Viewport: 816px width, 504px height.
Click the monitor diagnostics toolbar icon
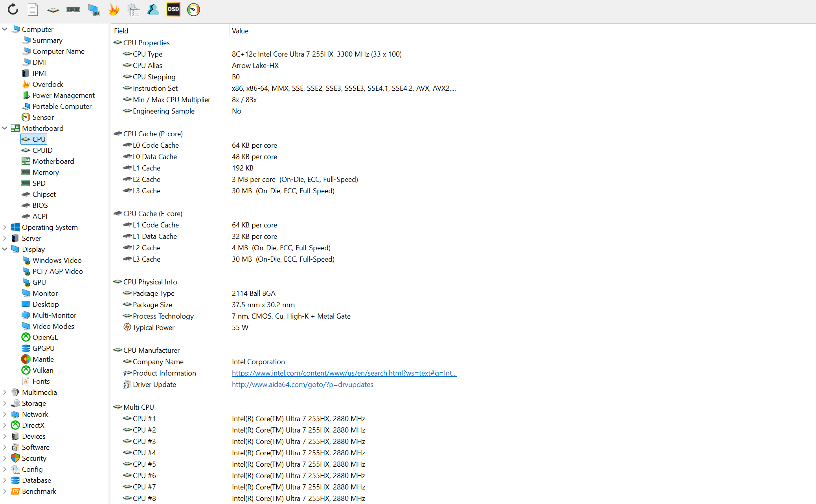[94, 10]
